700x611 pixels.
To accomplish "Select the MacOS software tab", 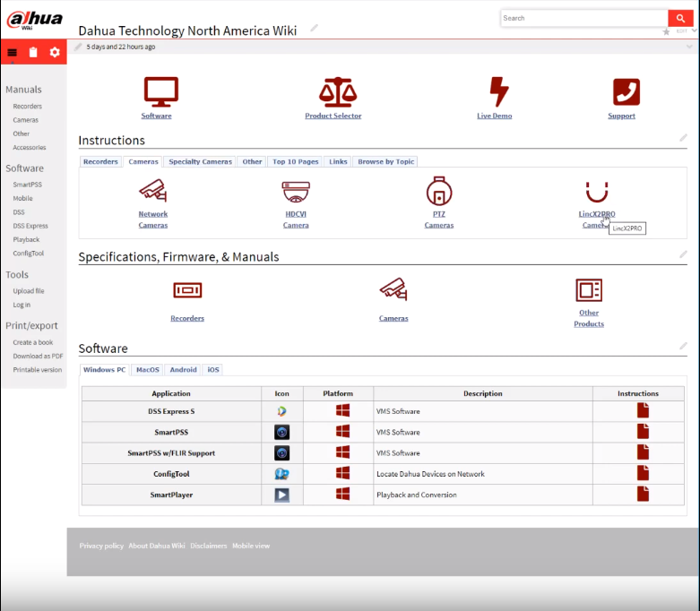I will 147,369.
